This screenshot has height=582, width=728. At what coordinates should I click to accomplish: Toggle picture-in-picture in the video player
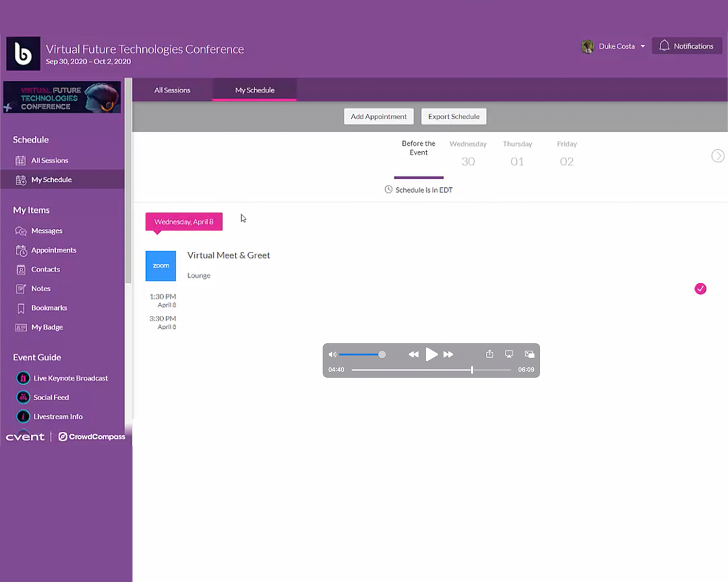tap(529, 354)
